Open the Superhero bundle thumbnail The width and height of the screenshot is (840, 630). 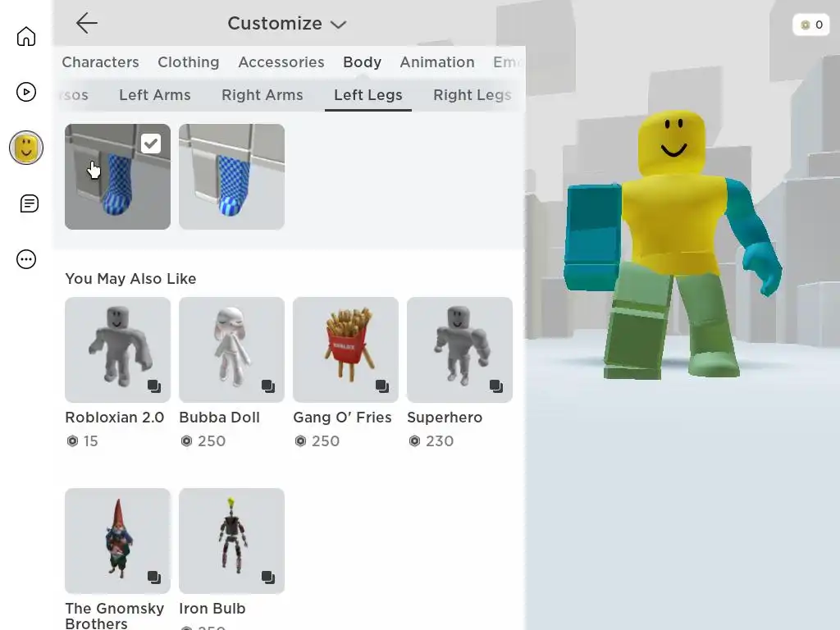[x=459, y=349]
